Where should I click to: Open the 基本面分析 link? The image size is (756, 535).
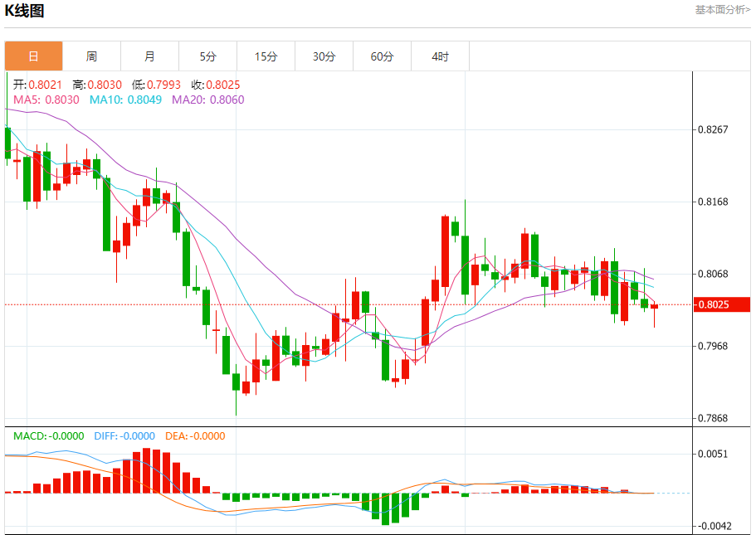coord(722,10)
